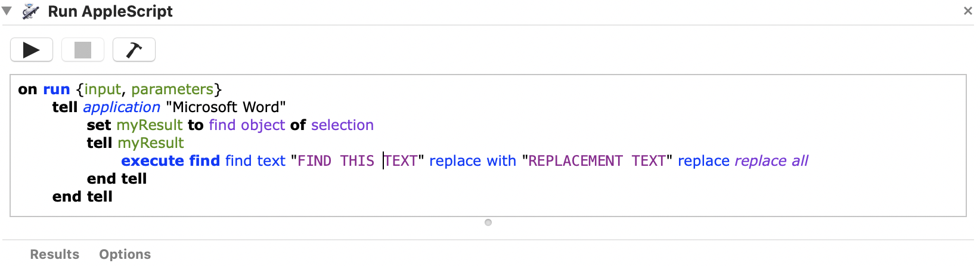
Task: Open the Results tab
Action: click(55, 254)
